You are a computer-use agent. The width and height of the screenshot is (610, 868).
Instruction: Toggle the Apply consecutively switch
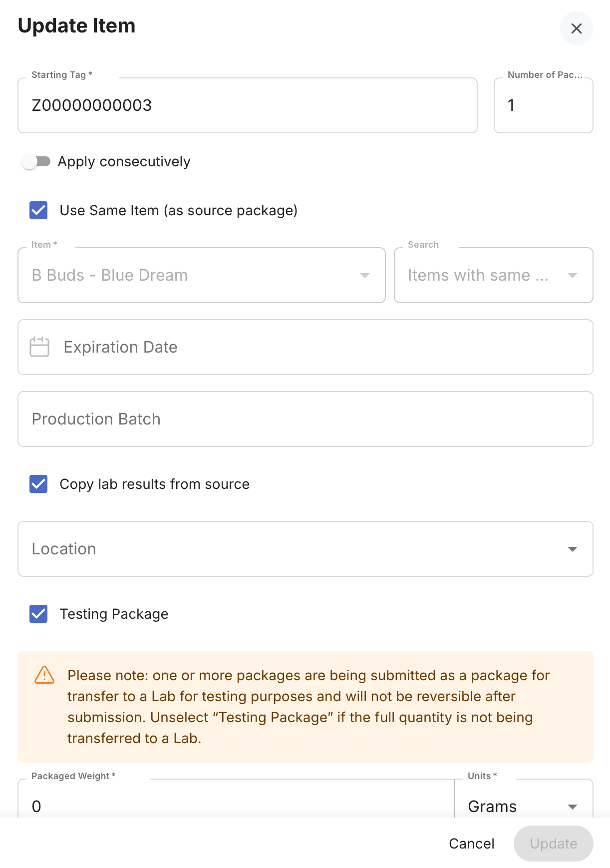[36, 161]
